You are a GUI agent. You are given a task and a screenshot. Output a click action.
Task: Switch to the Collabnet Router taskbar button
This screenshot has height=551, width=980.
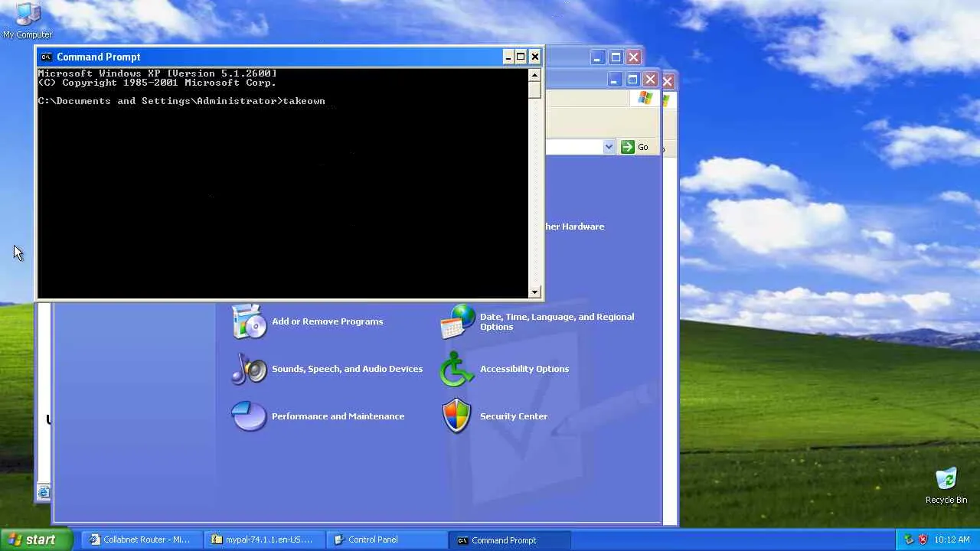tap(141, 540)
